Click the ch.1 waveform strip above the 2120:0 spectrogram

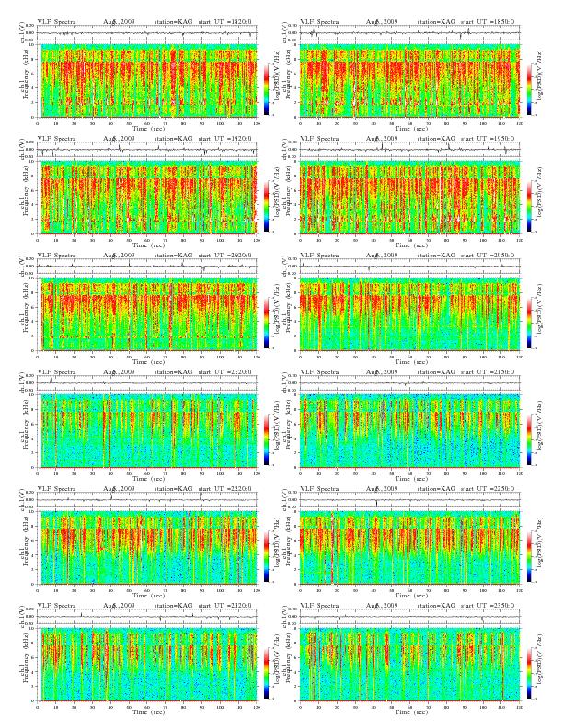[x=147, y=383]
